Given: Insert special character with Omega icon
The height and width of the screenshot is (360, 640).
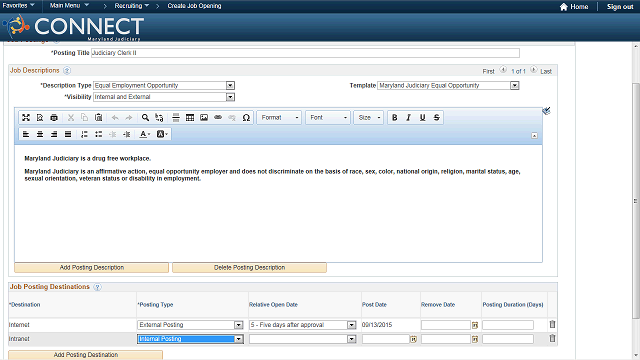Looking at the screenshot, I should [246, 118].
